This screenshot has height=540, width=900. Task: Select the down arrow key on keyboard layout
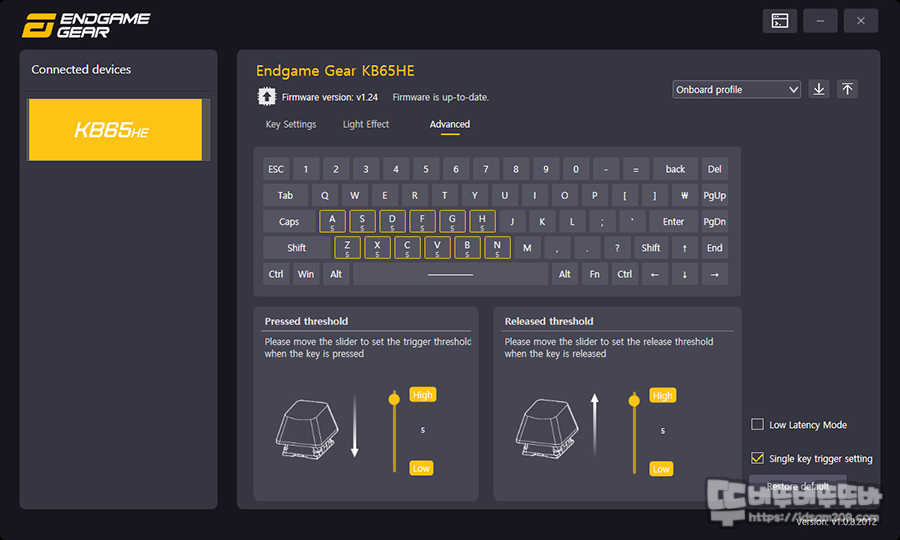(x=684, y=274)
